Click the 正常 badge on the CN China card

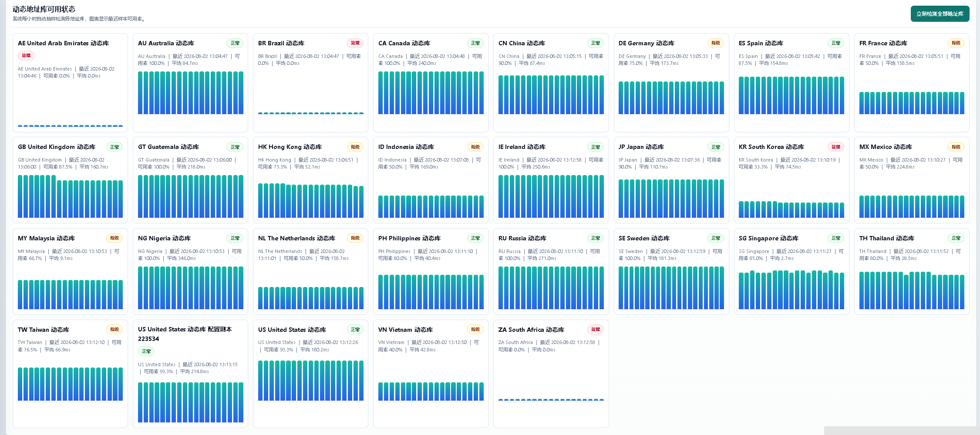(596, 43)
